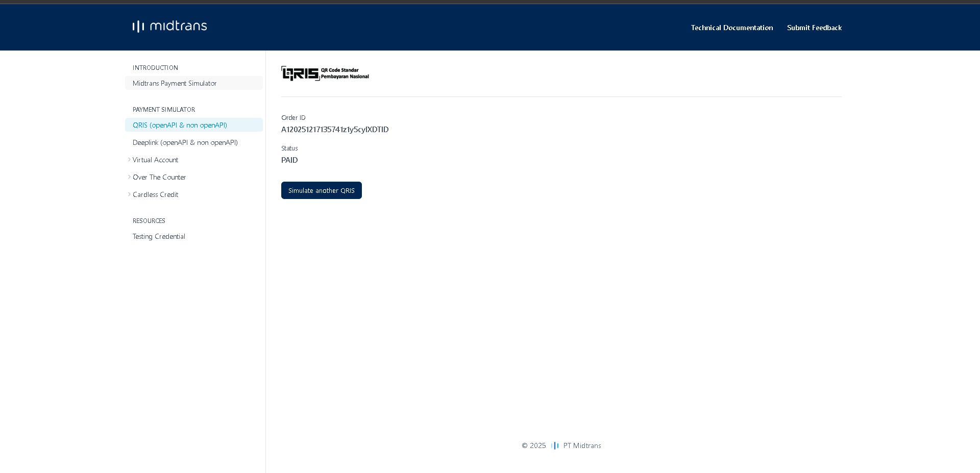Click the Order ID value text
Screen dimensions: 980x473
click(x=335, y=130)
